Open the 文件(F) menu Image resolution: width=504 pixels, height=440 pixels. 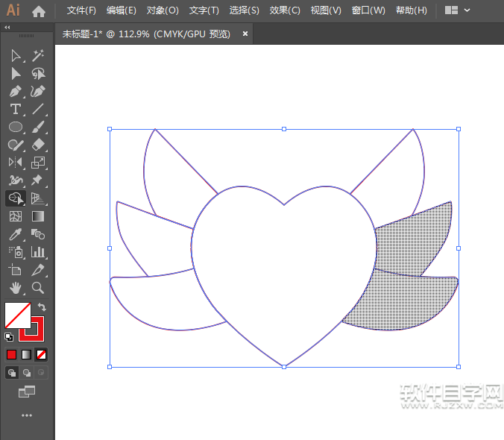[x=81, y=10]
